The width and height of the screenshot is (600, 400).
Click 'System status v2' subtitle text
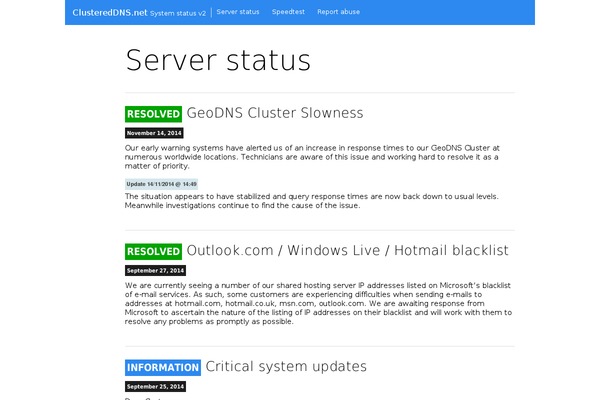click(x=178, y=13)
